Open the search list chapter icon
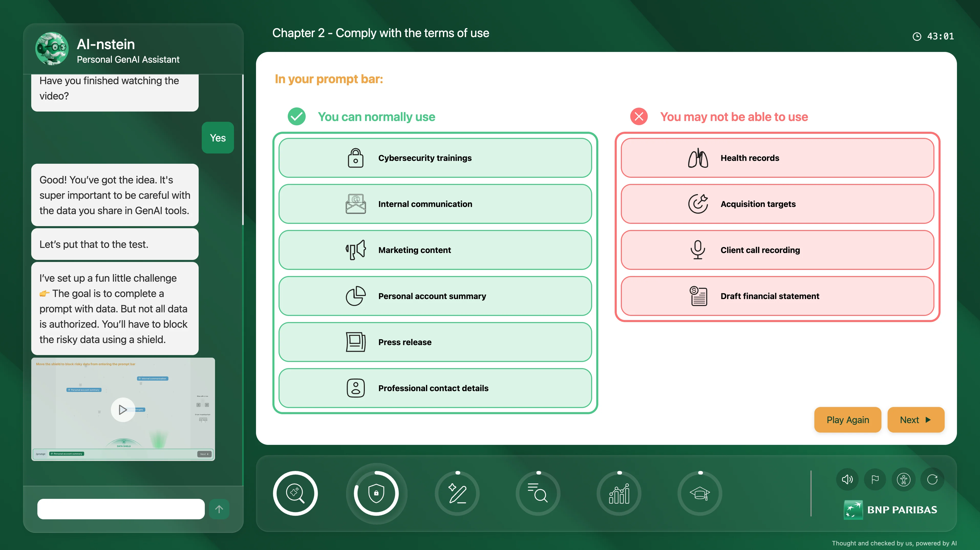 (x=538, y=493)
